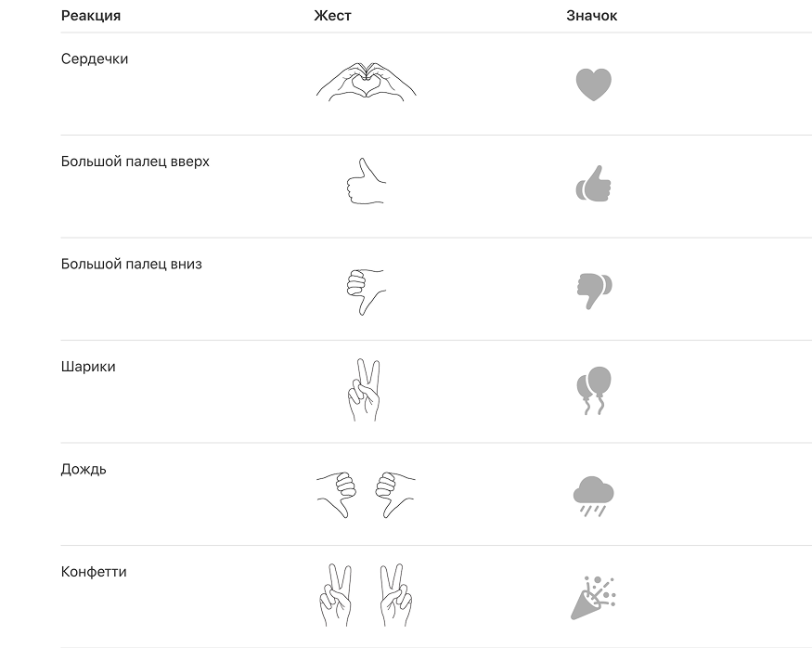Click the gray thumbs down icon

[x=594, y=290]
